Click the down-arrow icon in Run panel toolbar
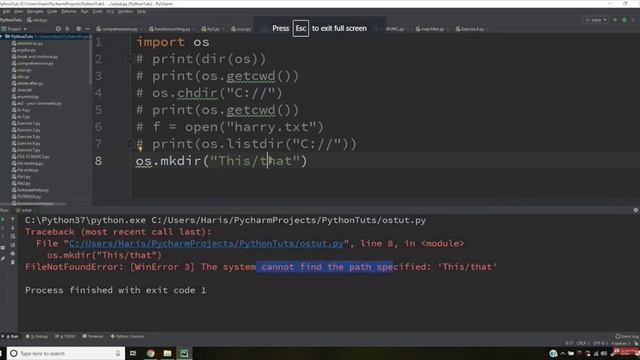This screenshot has height=360, width=640. coord(13,228)
